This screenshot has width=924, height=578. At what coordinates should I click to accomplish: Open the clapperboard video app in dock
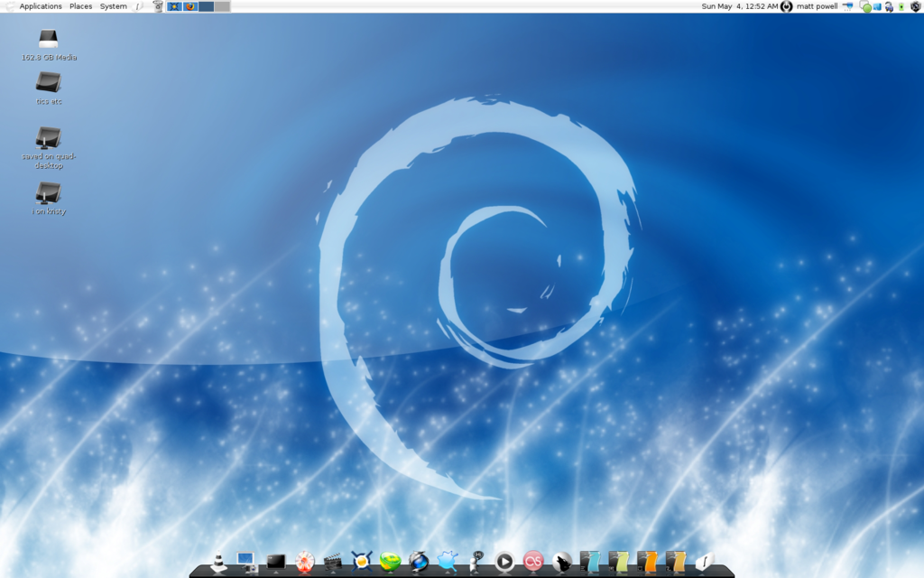pos(333,561)
